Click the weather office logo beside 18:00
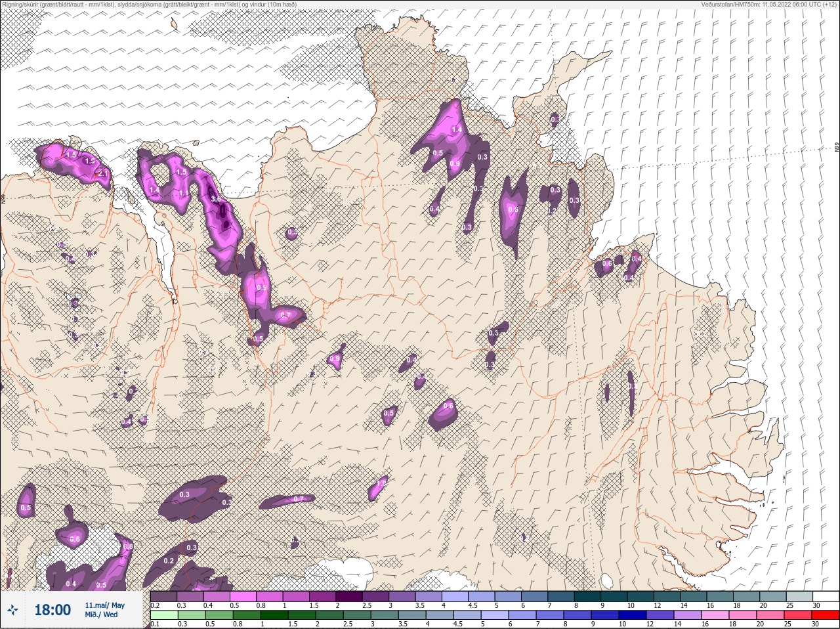Screen dimensions: 840x629 coord(12,610)
